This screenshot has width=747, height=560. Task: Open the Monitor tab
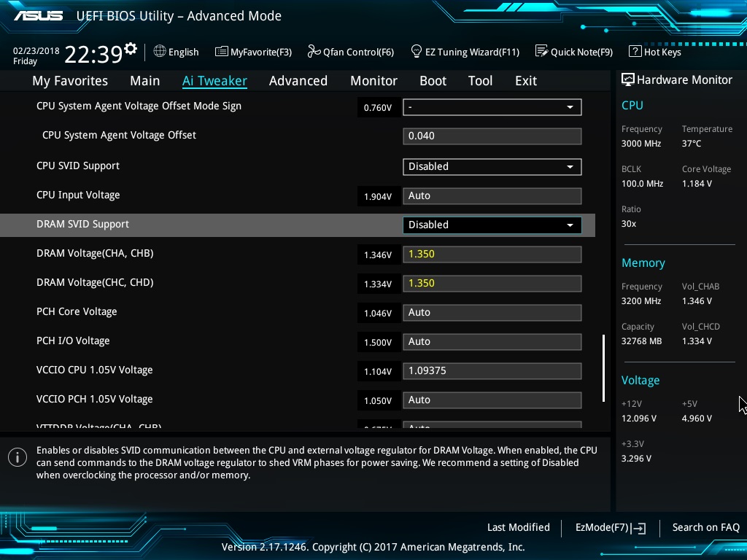tap(373, 81)
